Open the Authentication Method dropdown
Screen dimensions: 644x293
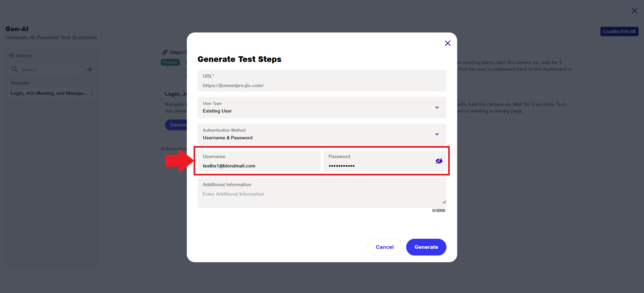coord(437,134)
